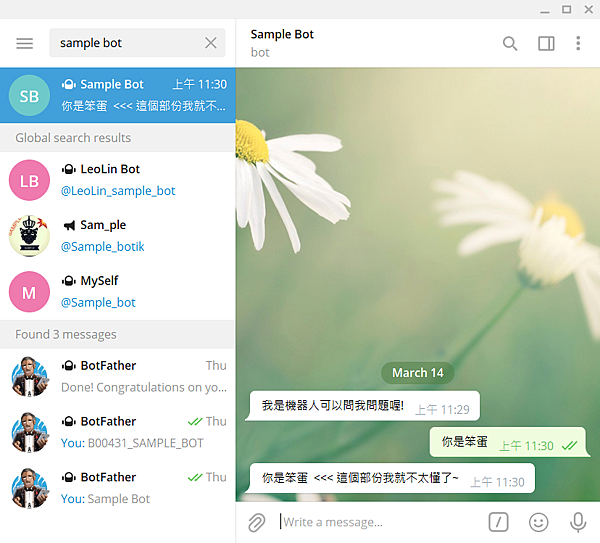Image resolution: width=600 pixels, height=543 pixels.
Task: Click the 'Write a message...' input box
Action: [x=381, y=522]
